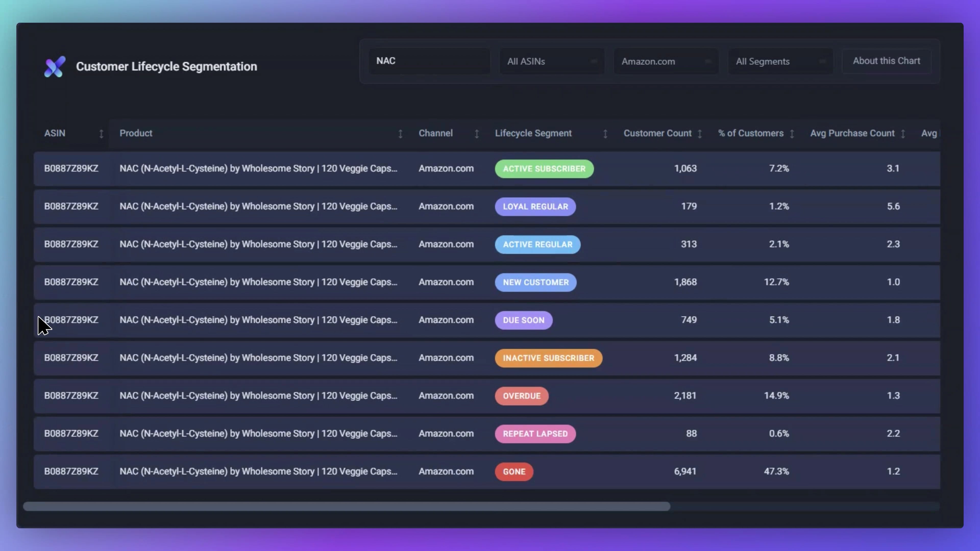This screenshot has width=980, height=551.
Task: Sort by Customer Count sort arrow
Action: [x=700, y=133]
